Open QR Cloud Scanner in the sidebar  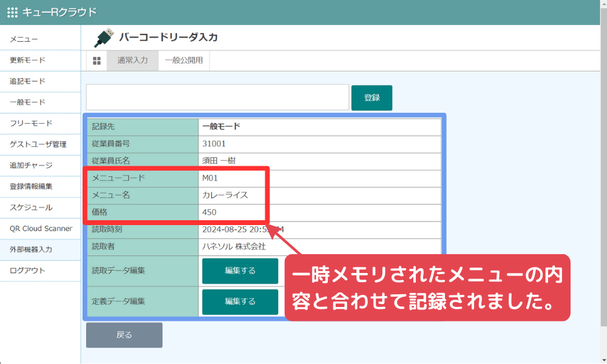[x=40, y=229]
